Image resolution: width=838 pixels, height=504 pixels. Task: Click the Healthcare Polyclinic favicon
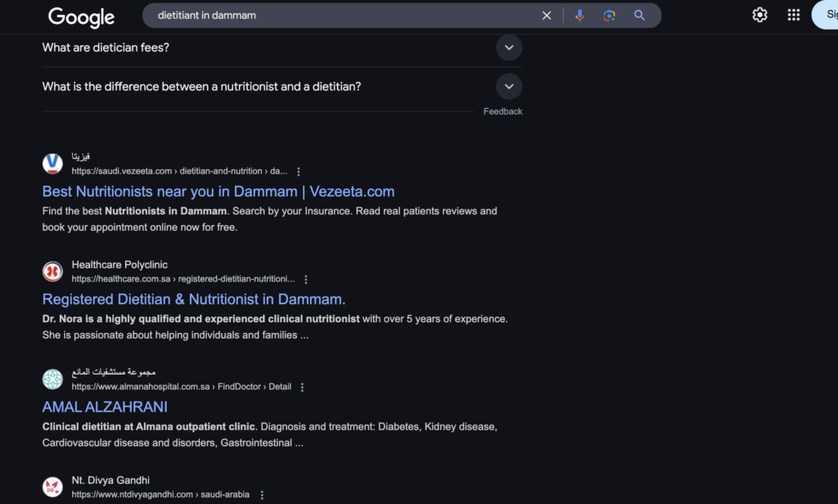52,272
